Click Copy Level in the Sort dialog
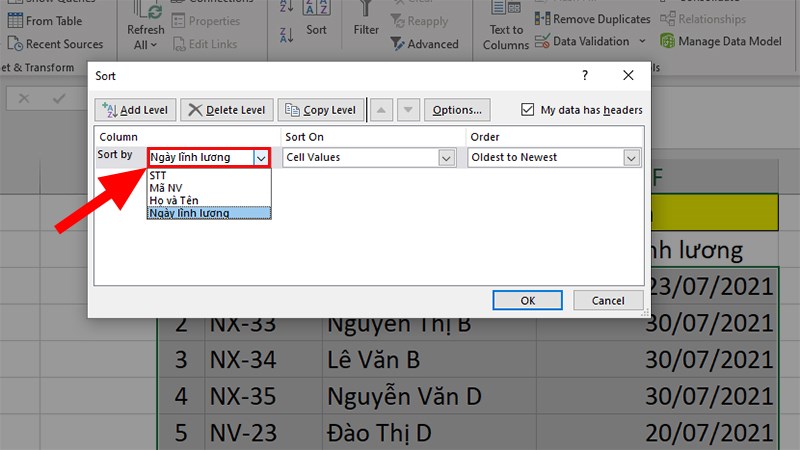 (321, 110)
